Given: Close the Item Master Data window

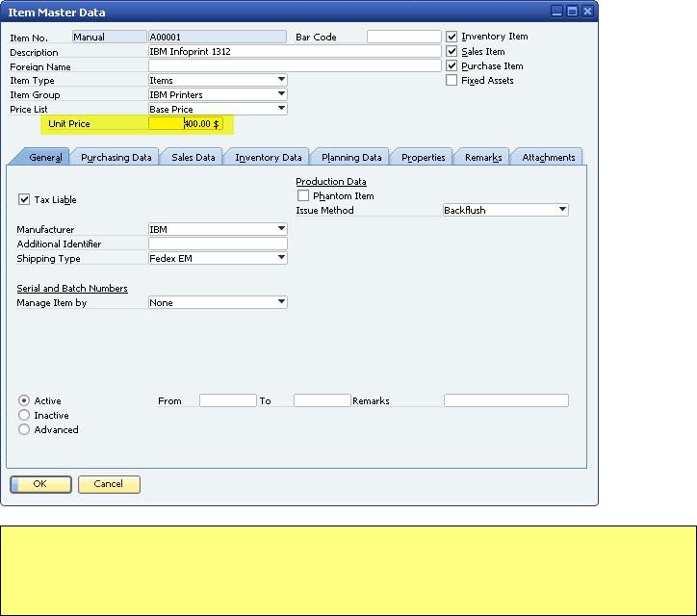Looking at the screenshot, I should click(x=587, y=12).
